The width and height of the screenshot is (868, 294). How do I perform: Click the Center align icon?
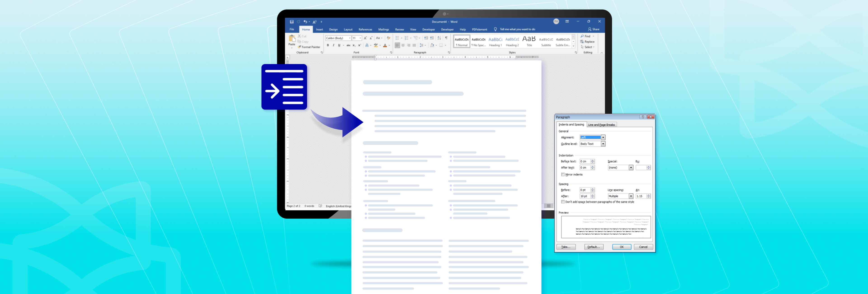(403, 45)
